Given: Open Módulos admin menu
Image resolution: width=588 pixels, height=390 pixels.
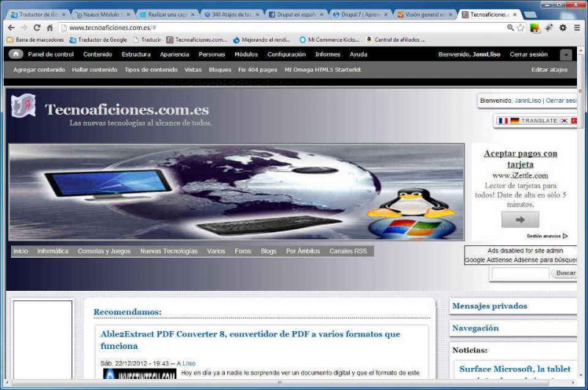Looking at the screenshot, I should click(x=246, y=54).
